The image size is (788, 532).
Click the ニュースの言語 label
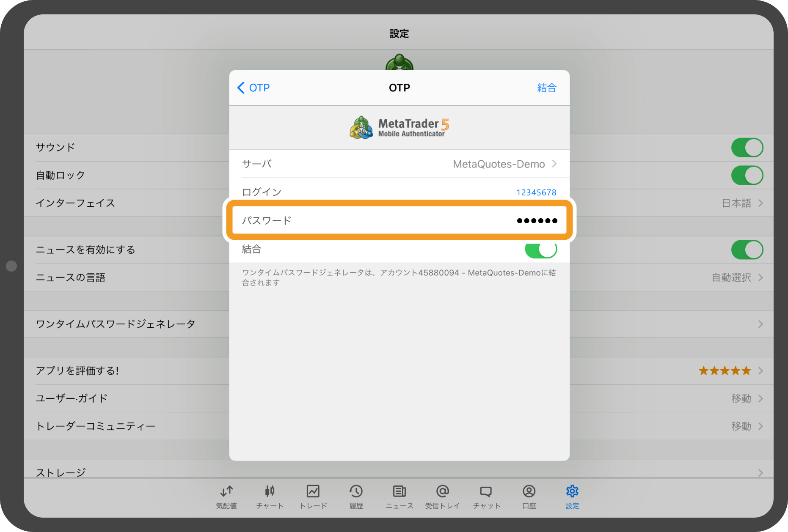coord(70,277)
